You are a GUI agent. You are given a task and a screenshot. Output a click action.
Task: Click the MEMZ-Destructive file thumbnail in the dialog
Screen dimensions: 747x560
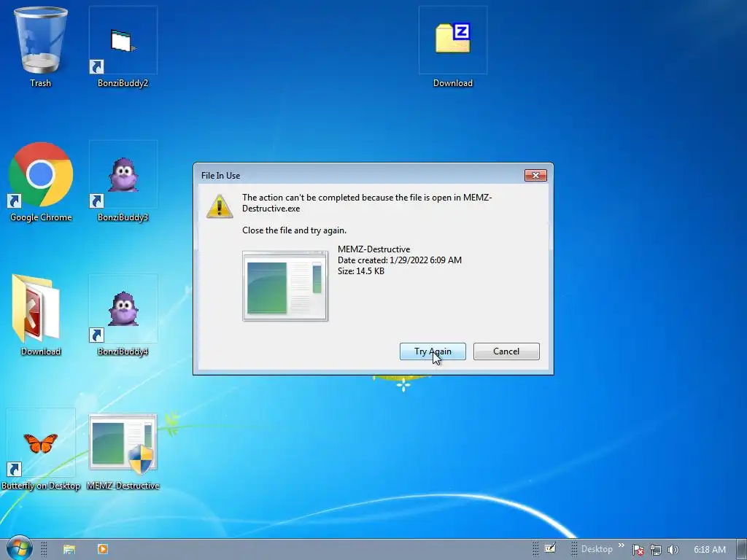tap(285, 286)
